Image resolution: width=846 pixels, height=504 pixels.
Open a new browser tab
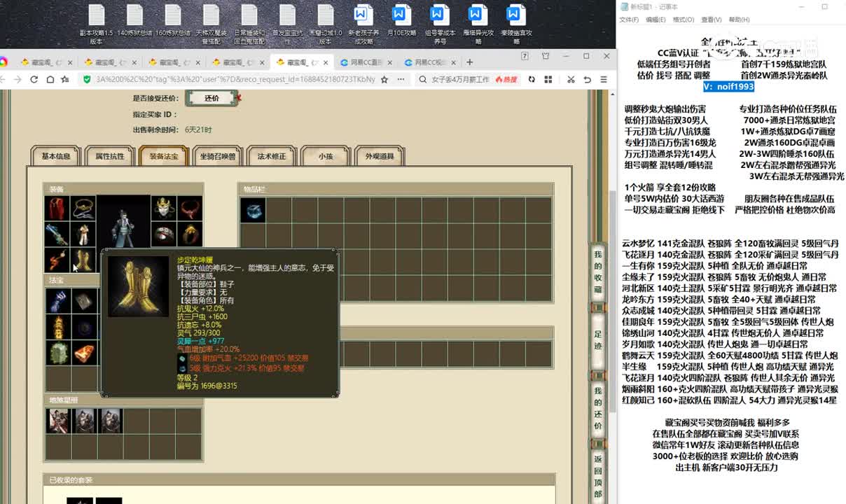(469, 62)
